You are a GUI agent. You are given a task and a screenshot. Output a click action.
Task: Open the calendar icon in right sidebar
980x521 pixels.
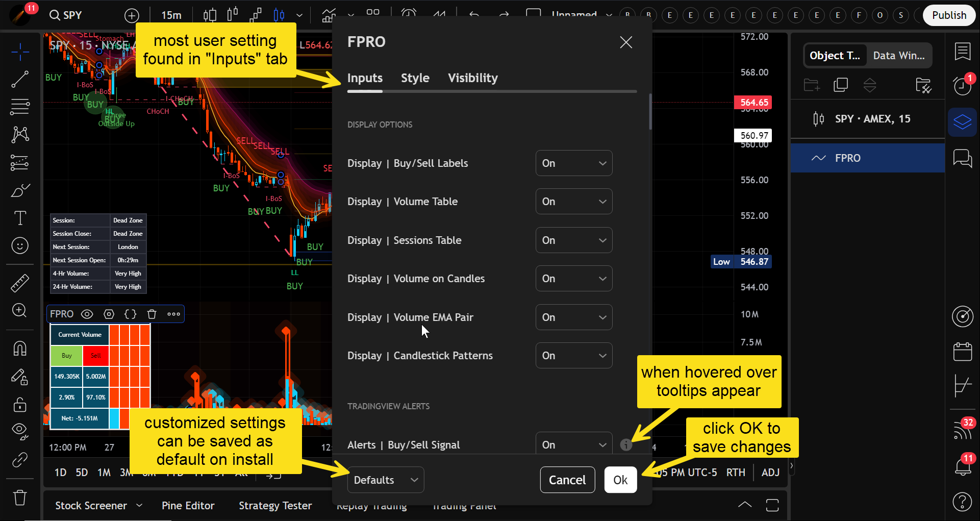(963, 352)
